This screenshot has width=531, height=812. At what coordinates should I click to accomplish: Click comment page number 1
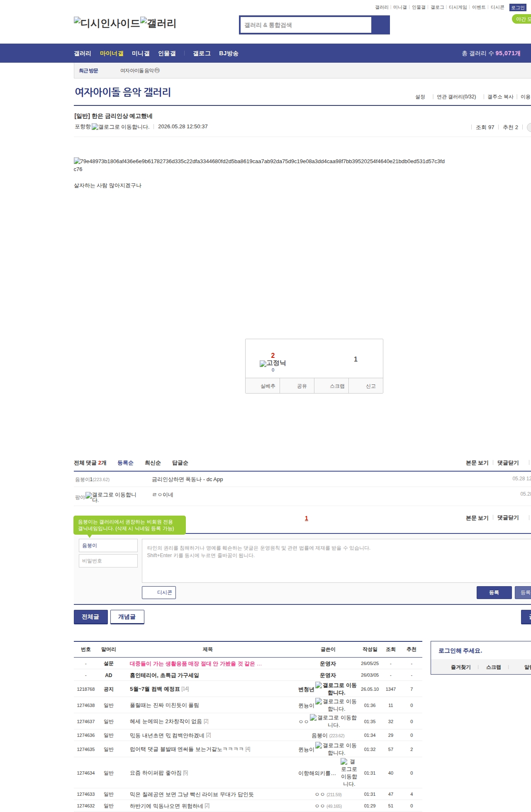coord(307,518)
